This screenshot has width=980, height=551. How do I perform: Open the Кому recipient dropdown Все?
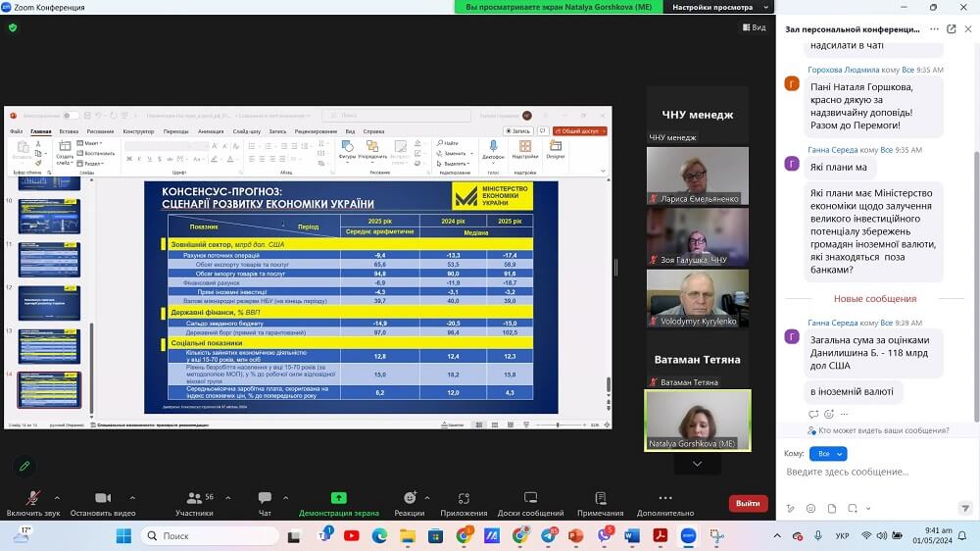pyautogui.click(x=828, y=454)
